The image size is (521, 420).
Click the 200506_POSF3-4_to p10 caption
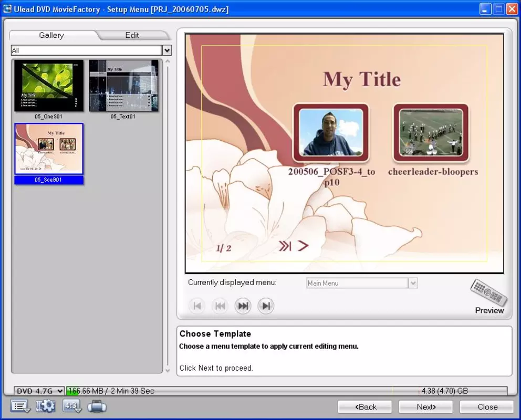click(x=331, y=176)
